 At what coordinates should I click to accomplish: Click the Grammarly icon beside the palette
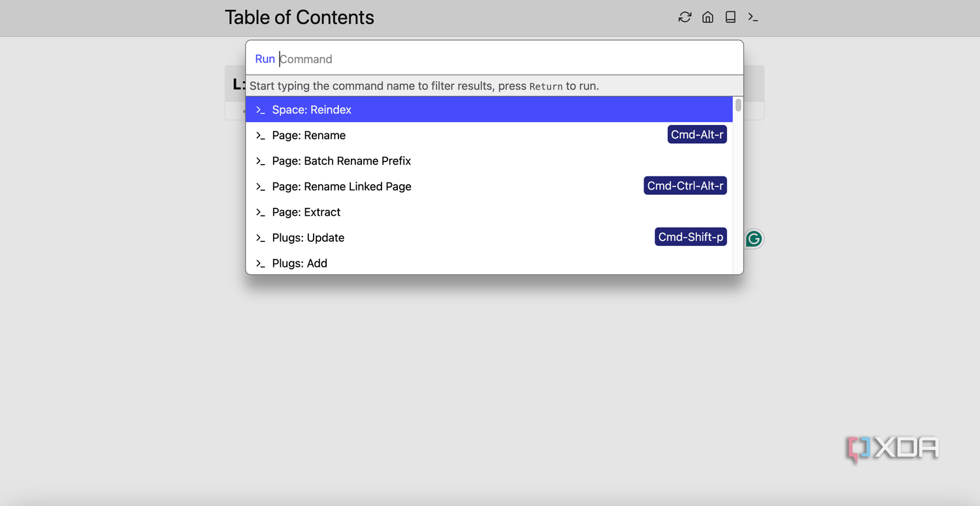(x=753, y=239)
